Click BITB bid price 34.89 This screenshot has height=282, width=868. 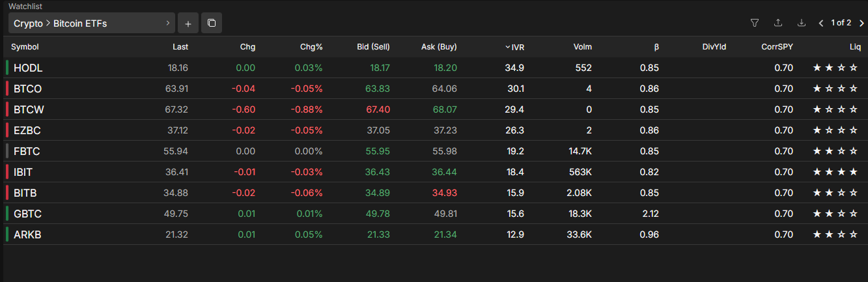tap(378, 193)
